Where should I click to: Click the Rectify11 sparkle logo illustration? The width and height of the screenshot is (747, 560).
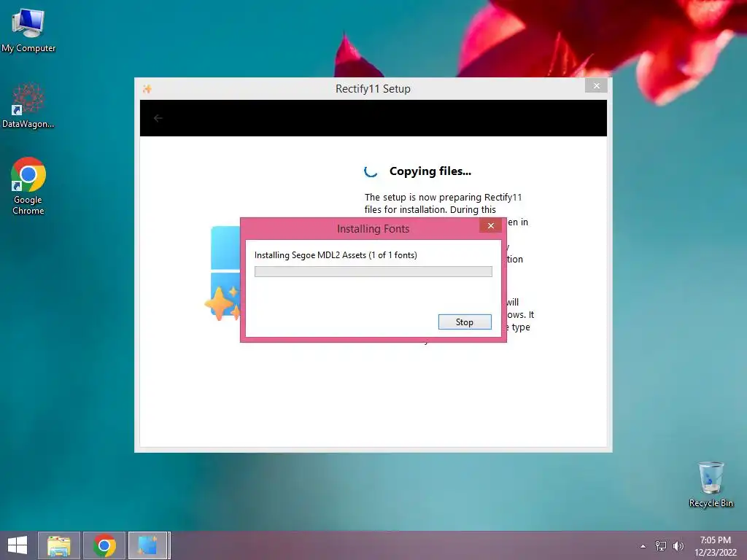(x=223, y=273)
